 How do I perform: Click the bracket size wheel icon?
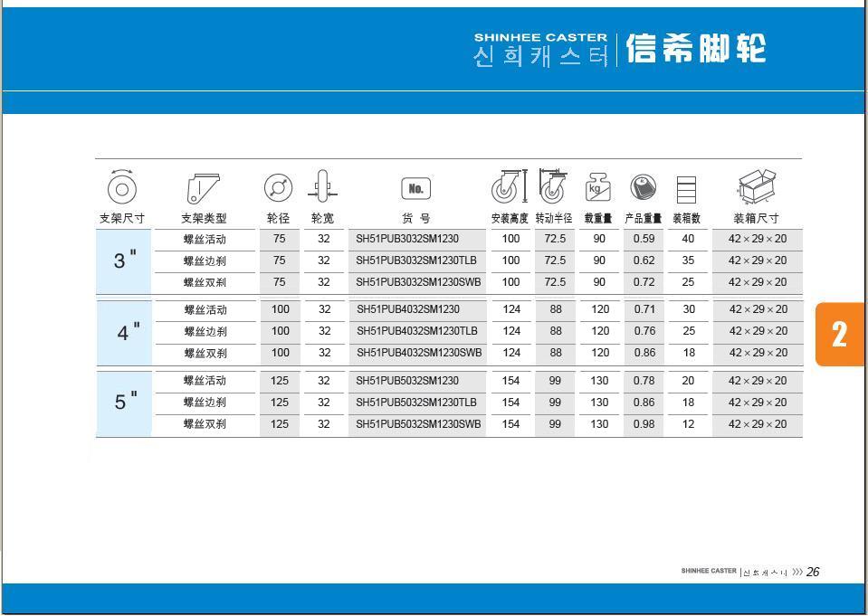coord(120,187)
